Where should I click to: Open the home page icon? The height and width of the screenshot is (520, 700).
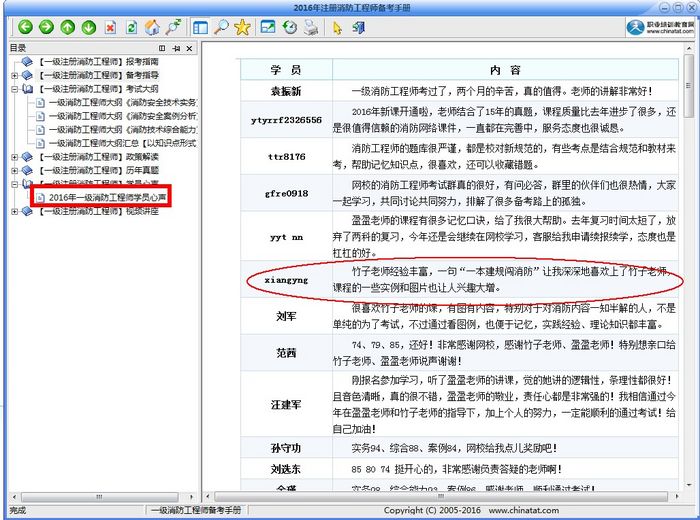pos(153,27)
